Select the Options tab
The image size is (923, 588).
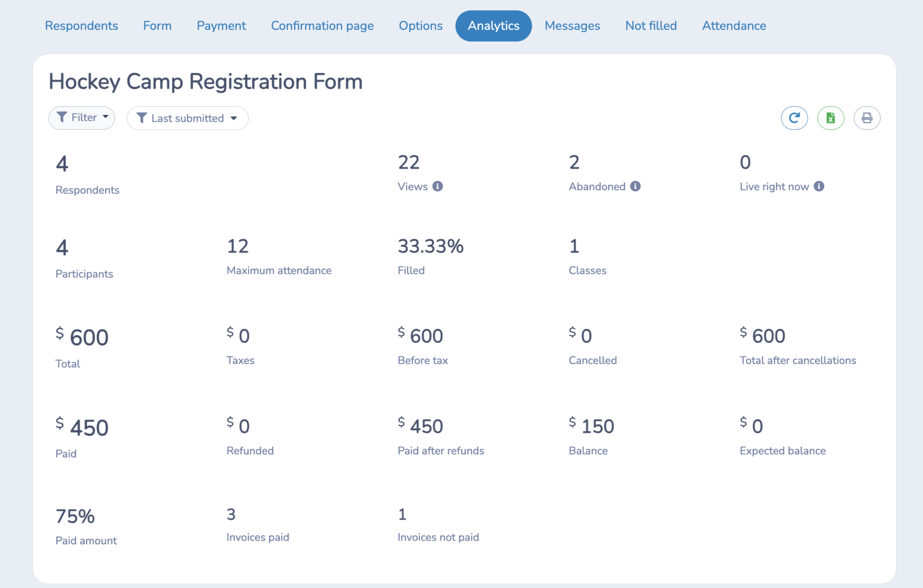(420, 26)
